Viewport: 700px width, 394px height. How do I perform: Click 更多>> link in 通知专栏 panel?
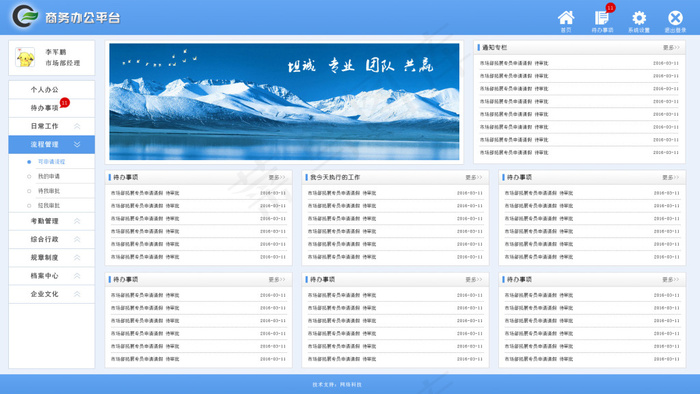(671, 48)
